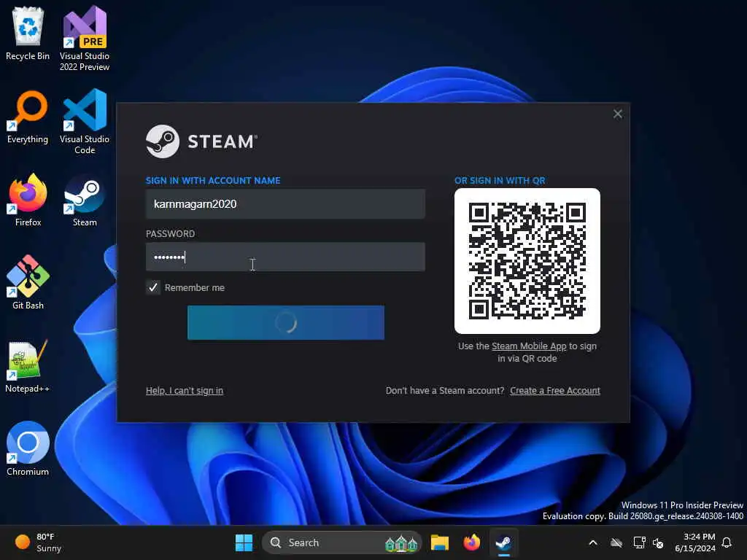Select the Git Bash desktop shortcut
This screenshot has width=747, height=560.
[x=28, y=282]
